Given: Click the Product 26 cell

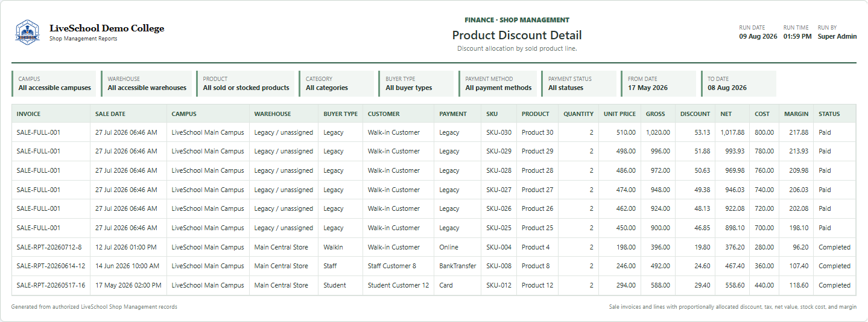Looking at the screenshot, I should [537, 208].
